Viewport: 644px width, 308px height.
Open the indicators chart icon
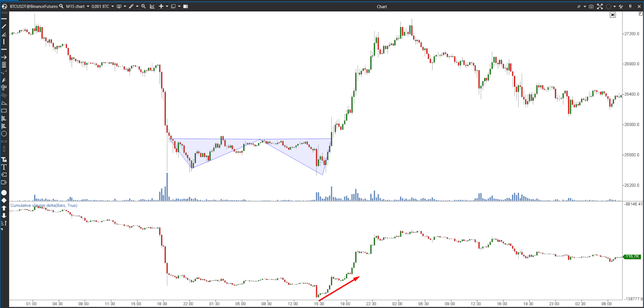(x=152, y=6)
